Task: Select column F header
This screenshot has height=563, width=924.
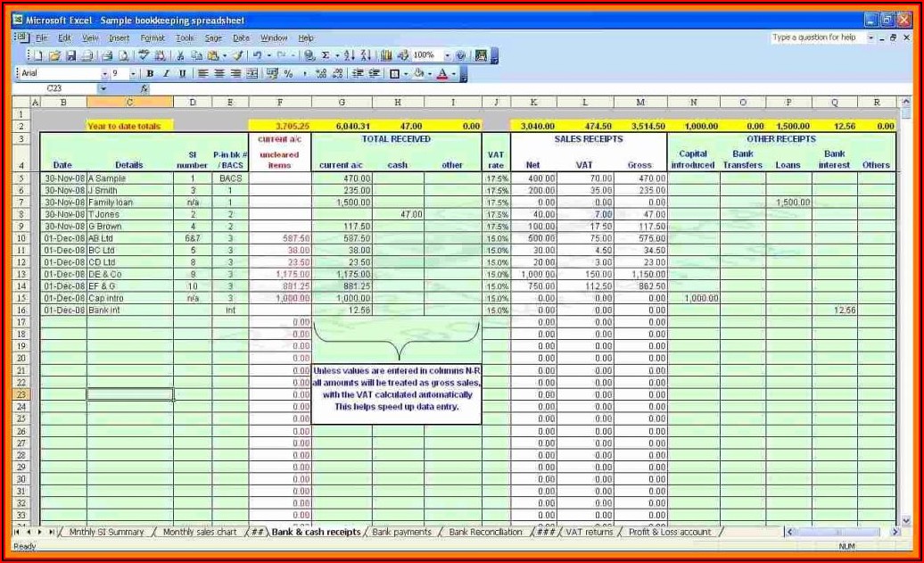Action: coord(280,103)
